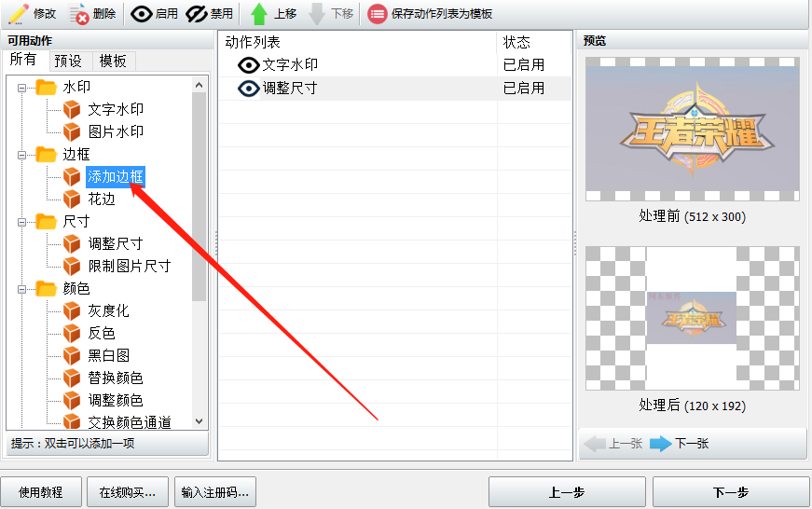Click tree scrollbar down arrow
The width and height of the screenshot is (812, 509).
point(199,421)
